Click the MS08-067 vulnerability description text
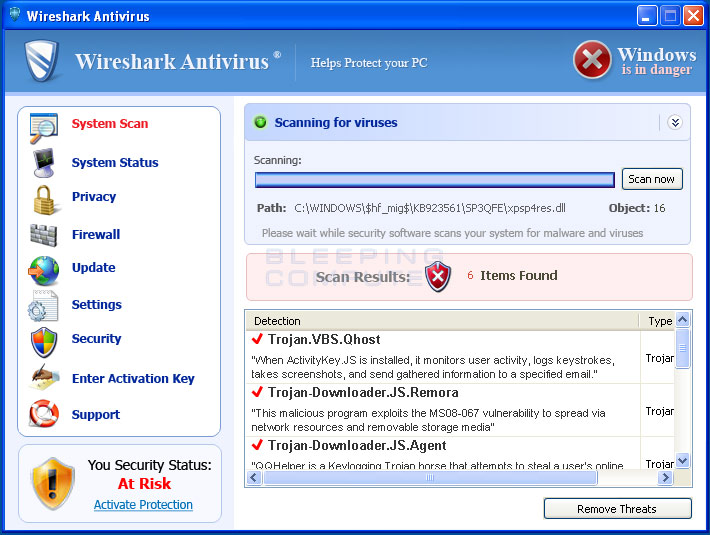This screenshot has height=535, width=710. pyautogui.click(x=428, y=420)
